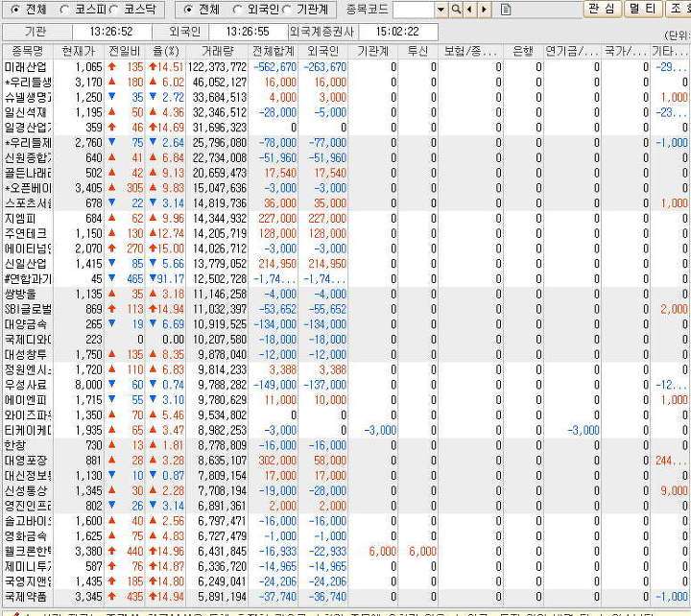Sort by 은행 column header
691x616 pixels.
coord(523,51)
